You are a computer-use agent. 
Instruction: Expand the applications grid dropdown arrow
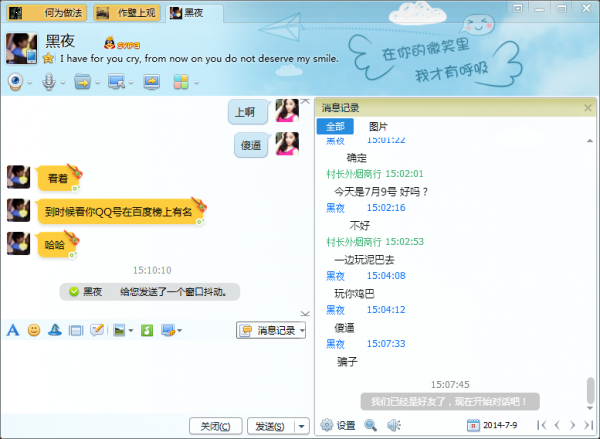click(x=197, y=82)
